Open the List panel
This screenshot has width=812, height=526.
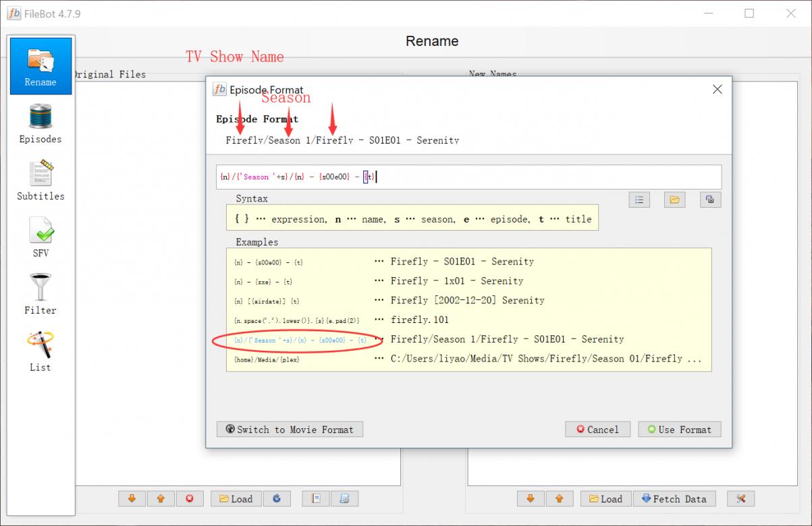40,352
